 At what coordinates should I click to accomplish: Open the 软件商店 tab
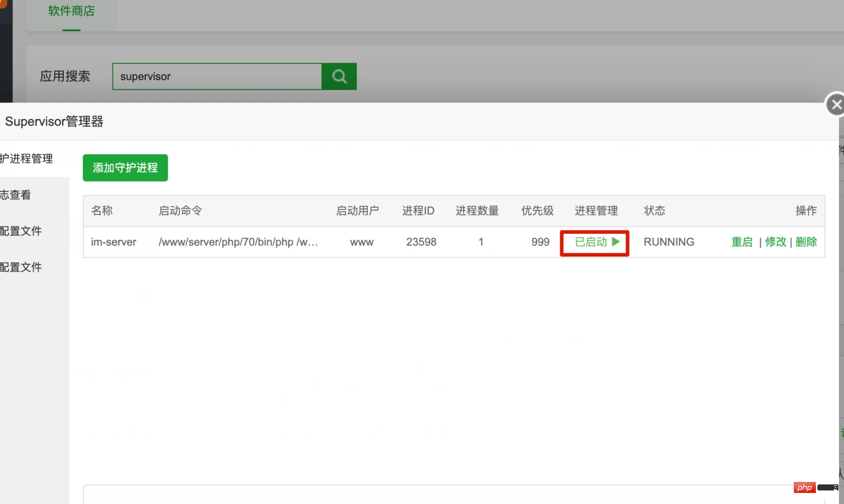pos(71,11)
